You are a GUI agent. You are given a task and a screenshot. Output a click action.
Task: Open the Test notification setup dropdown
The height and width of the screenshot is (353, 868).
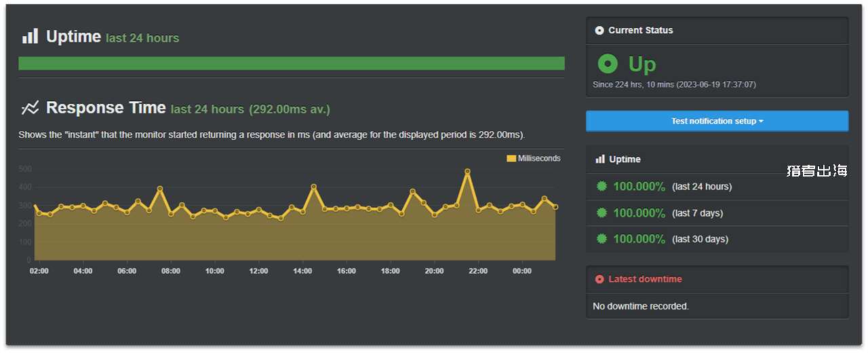[x=717, y=121]
